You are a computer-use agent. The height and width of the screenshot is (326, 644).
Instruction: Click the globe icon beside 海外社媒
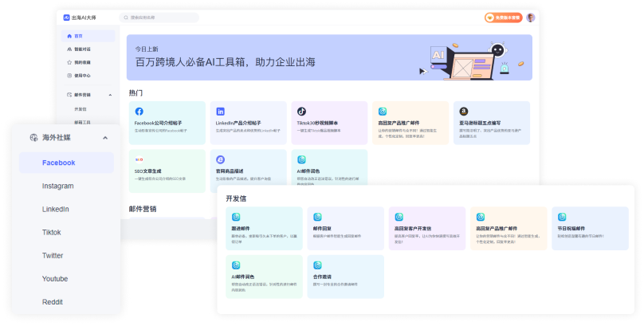[33, 138]
